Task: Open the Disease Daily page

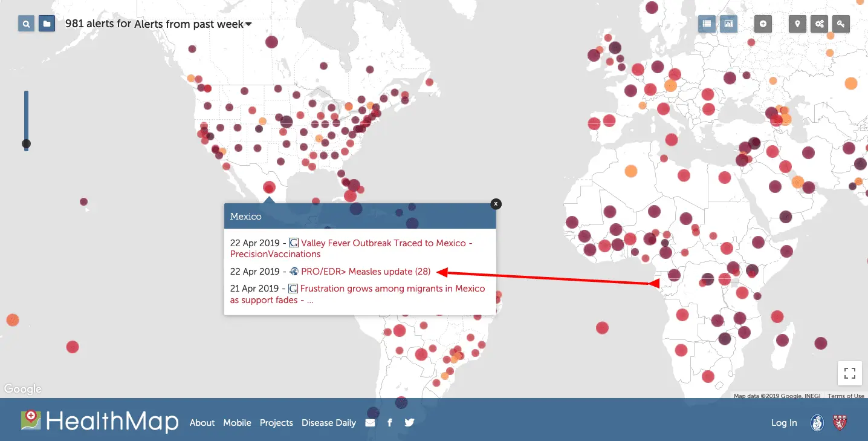Action: [329, 423]
